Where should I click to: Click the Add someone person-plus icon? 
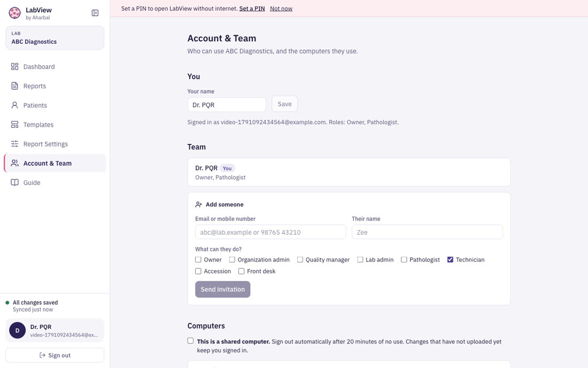pos(199,204)
